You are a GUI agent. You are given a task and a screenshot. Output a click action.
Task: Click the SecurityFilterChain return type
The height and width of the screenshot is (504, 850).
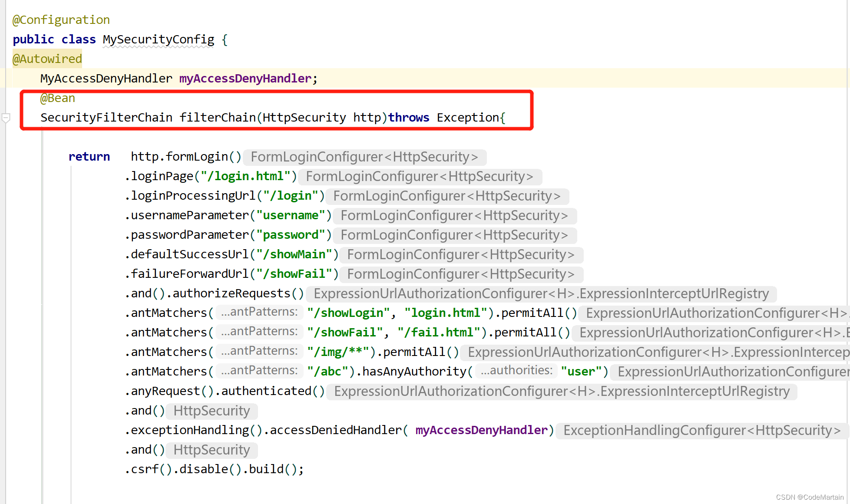coord(106,118)
